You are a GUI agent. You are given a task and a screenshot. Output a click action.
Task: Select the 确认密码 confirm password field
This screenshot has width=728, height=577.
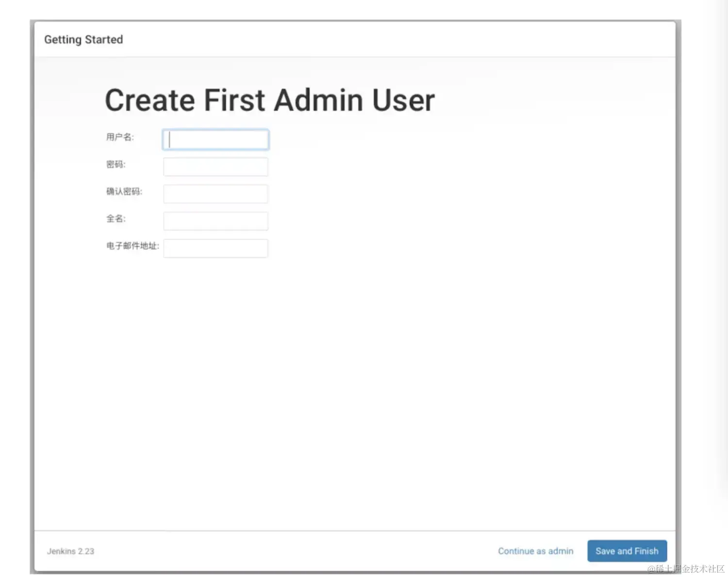pyautogui.click(x=215, y=194)
